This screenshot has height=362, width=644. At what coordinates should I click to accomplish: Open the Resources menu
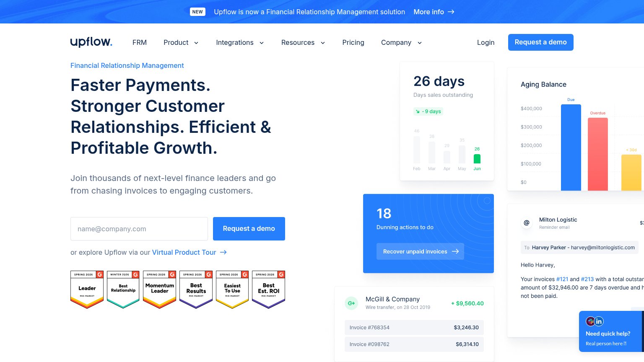point(298,42)
